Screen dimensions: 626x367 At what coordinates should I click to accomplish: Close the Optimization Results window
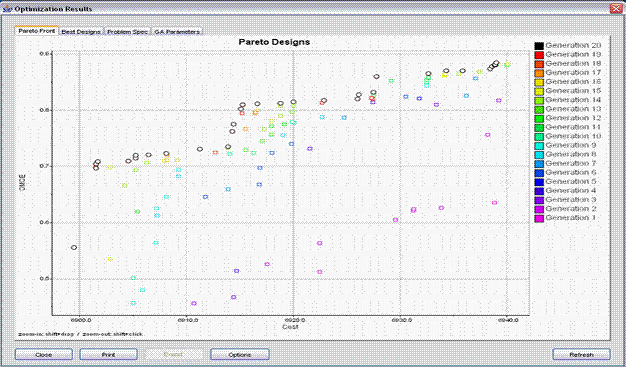click(x=616, y=8)
